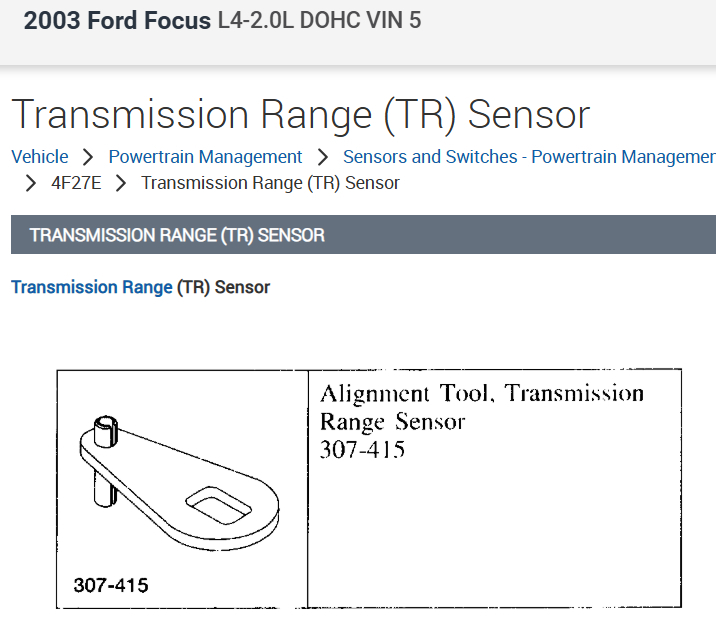716x632 pixels.
Task: Go to Sensors and Switches breadcrumb
Action: [529, 157]
